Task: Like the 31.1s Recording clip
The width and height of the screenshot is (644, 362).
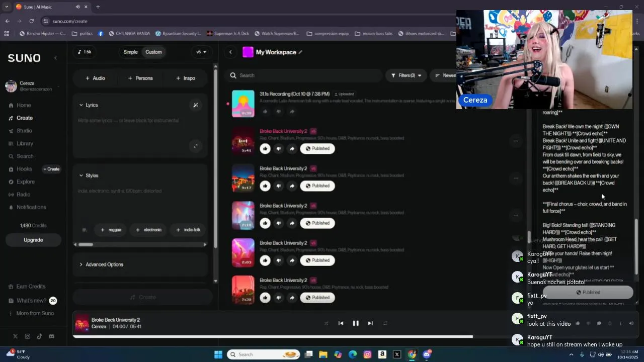Action: coord(265,112)
